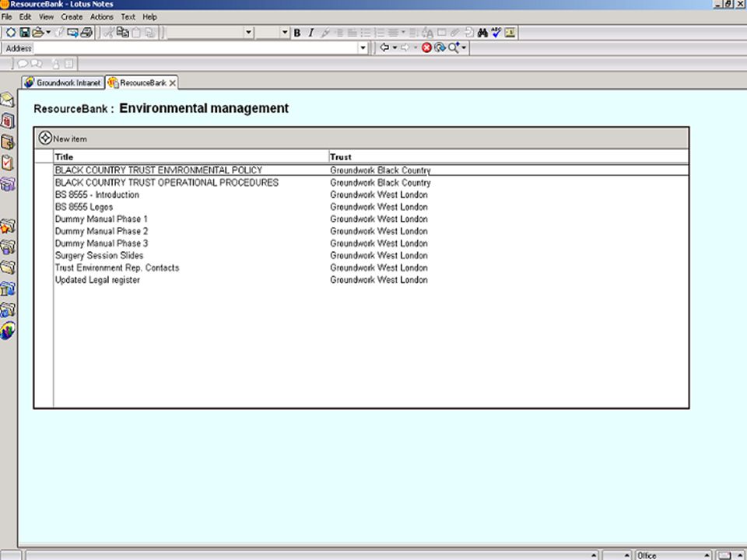The width and height of the screenshot is (747, 560).
Task: Click the forward send-mail toolbar icon
Action: (x=73, y=33)
